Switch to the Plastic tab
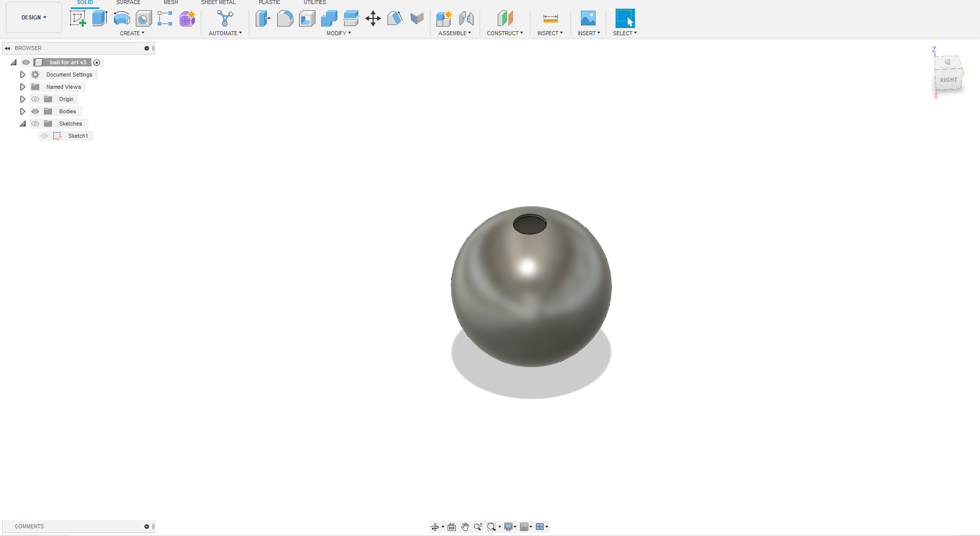 269,3
